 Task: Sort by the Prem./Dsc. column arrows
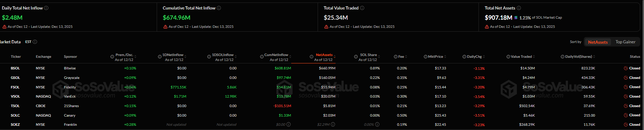point(136,57)
